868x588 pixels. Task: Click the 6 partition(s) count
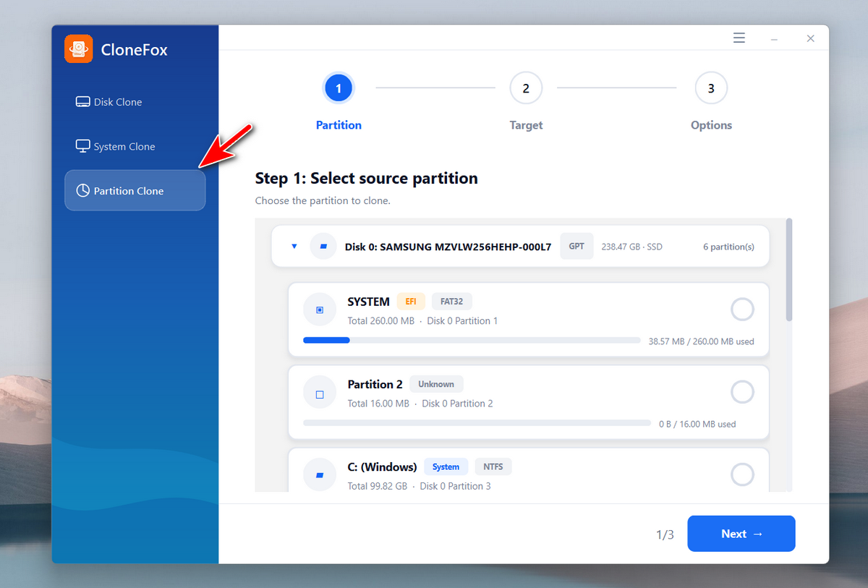pos(728,247)
